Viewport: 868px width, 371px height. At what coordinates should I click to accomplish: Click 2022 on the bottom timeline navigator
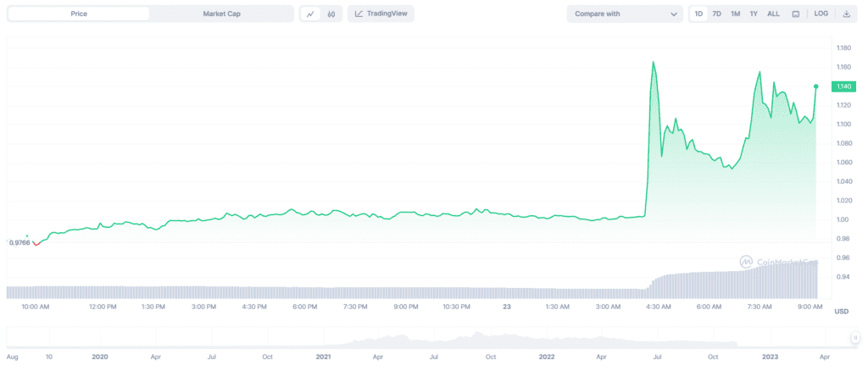(x=545, y=357)
